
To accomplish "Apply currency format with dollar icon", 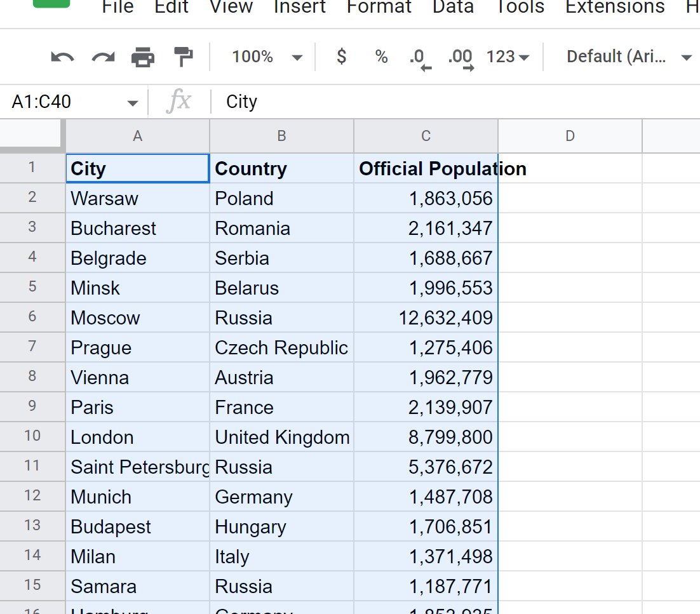I will (x=342, y=57).
